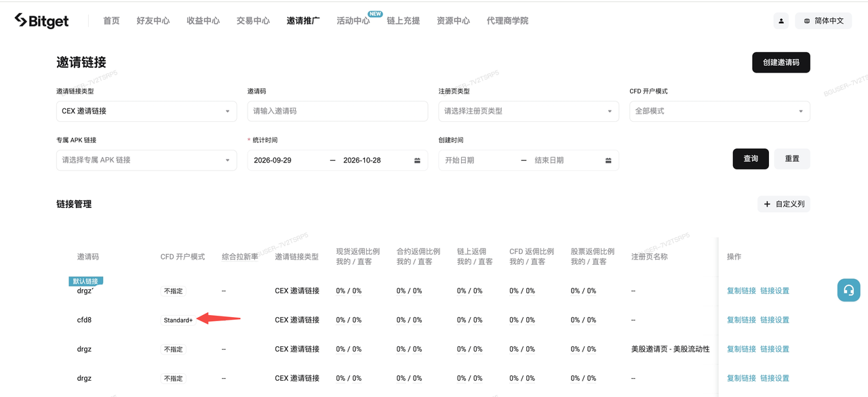Click calendar icon in 统计时间 field
The image size is (868, 397).
tap(417, 161)
